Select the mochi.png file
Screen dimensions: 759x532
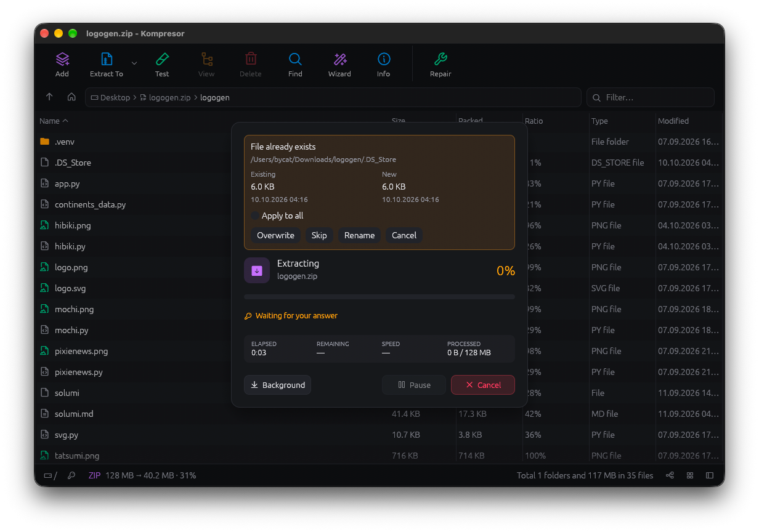(379, 309)
